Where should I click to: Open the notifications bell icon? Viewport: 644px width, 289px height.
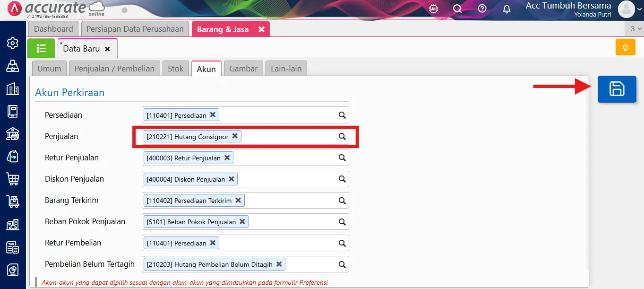507,9
